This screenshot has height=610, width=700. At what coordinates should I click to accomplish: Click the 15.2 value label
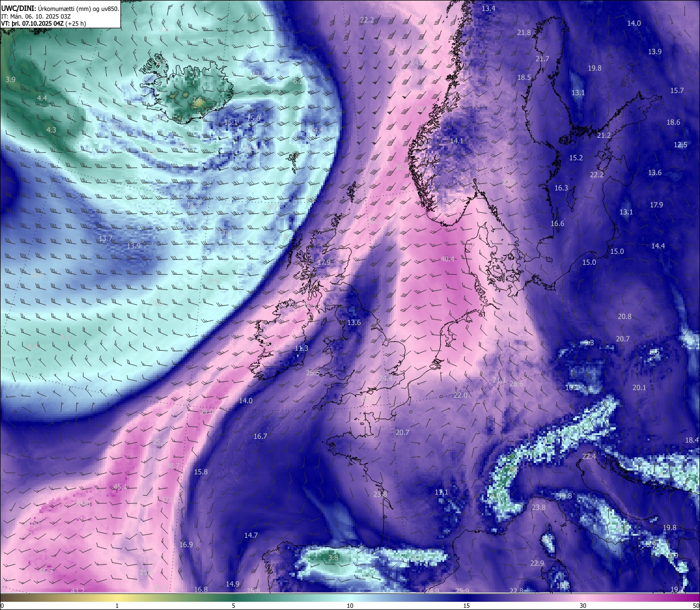pos(576,158)
